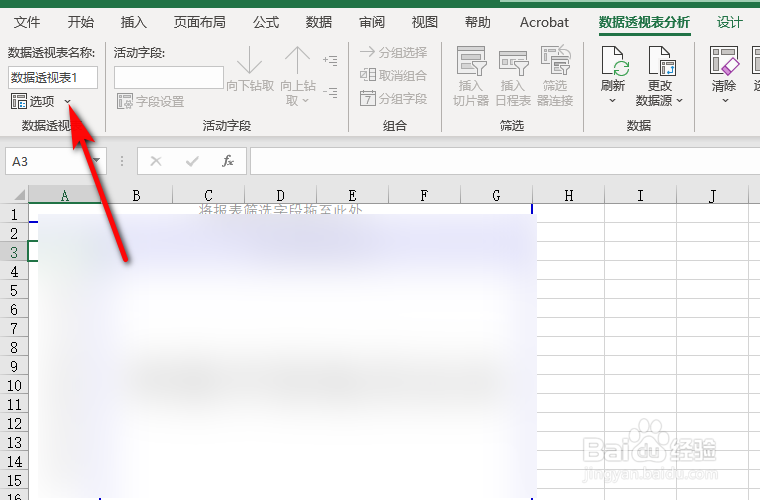Image resolution: width=760 pixels, height=500 pixels.
Task: Click the pivot table name field 数据透视表1
Action: [53, 78]
